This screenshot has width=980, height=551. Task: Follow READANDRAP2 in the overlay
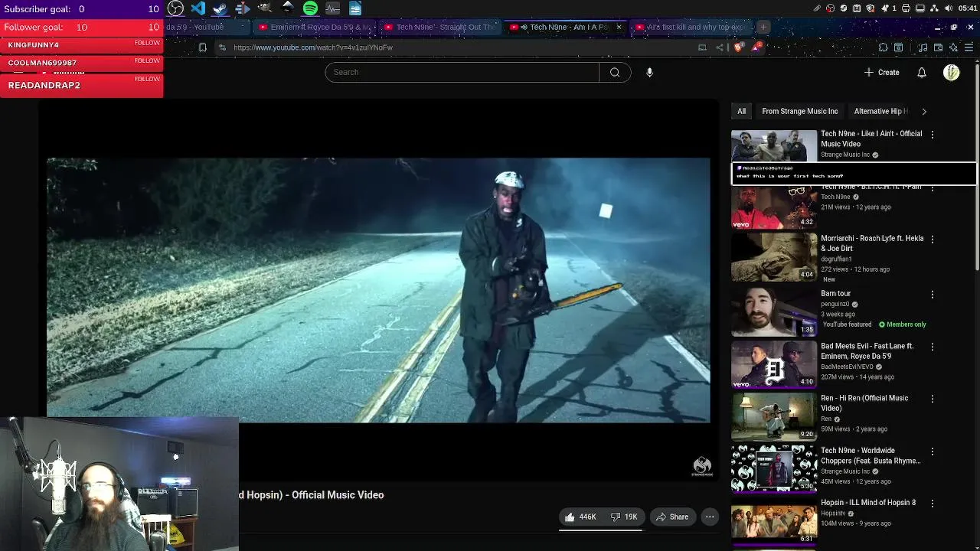tap(147, 79)
